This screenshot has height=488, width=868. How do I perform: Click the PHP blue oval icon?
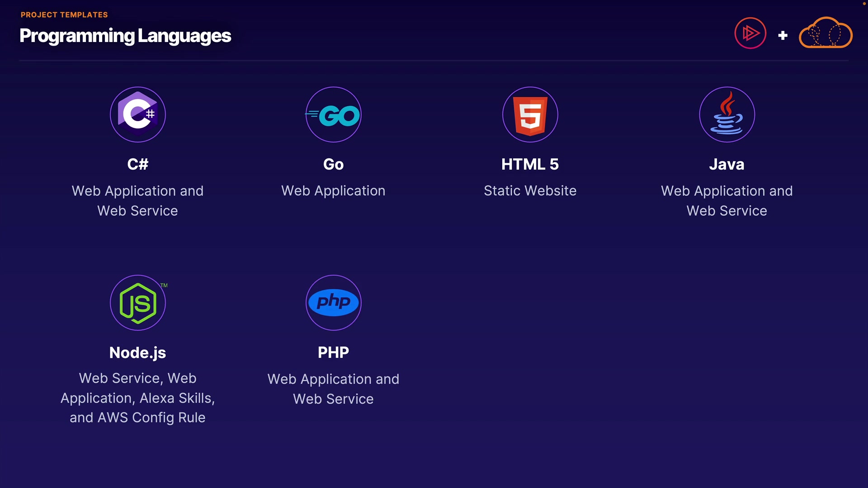point(334,302)
